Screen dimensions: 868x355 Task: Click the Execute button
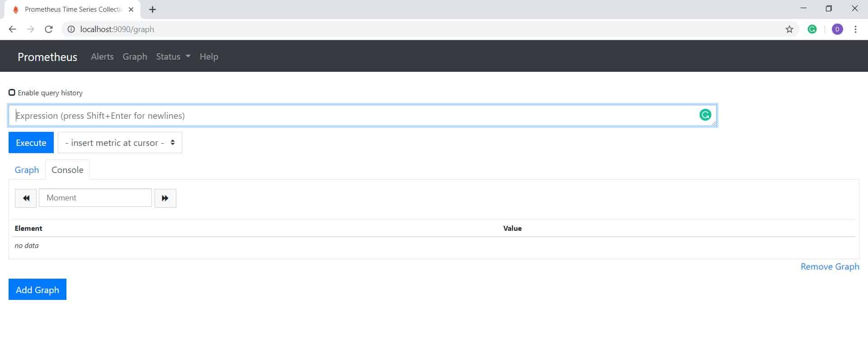[x=31, y=143]
